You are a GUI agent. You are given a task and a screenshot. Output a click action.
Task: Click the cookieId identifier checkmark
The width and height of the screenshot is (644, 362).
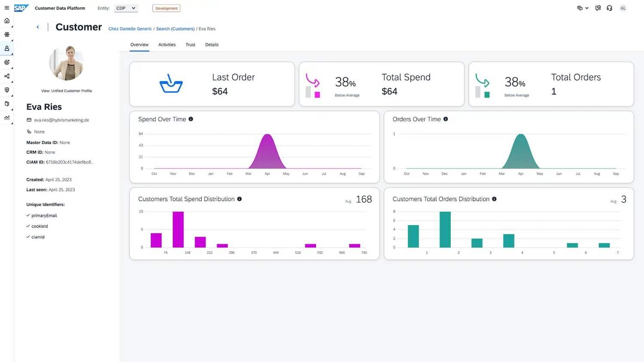click(28, 226)
